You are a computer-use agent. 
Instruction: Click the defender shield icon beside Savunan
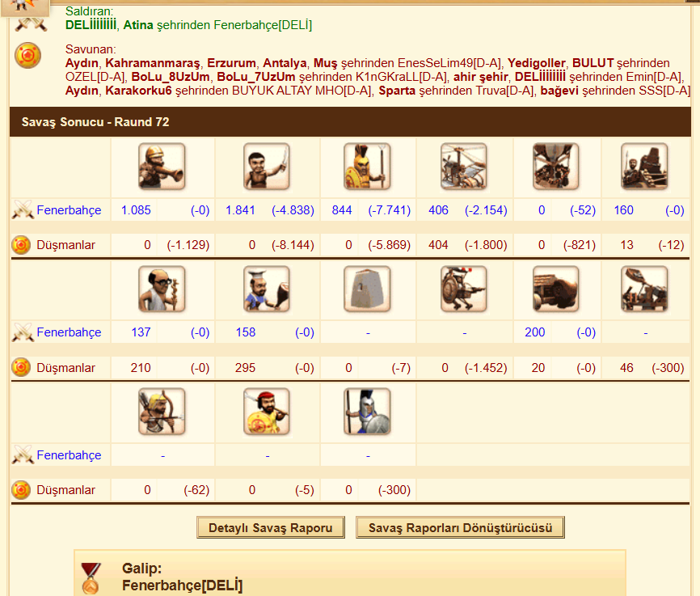click(x=27, y=56)
